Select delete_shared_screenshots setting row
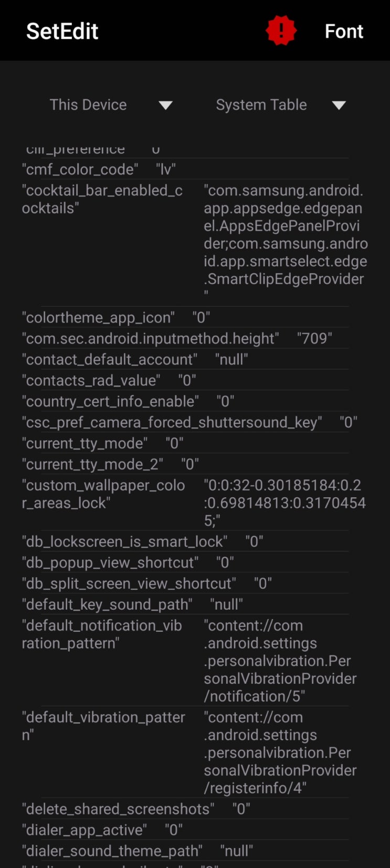 [136, 809]
